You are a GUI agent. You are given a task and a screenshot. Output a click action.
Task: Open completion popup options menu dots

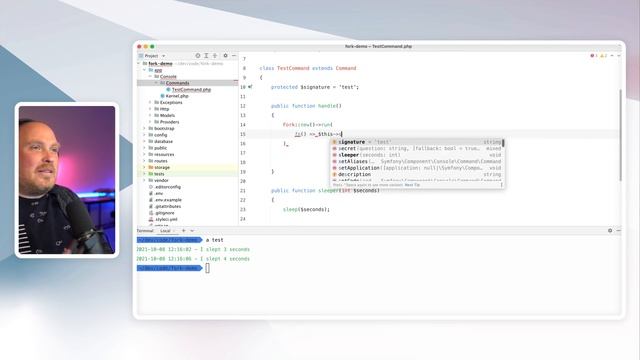[x=502, y=185]
